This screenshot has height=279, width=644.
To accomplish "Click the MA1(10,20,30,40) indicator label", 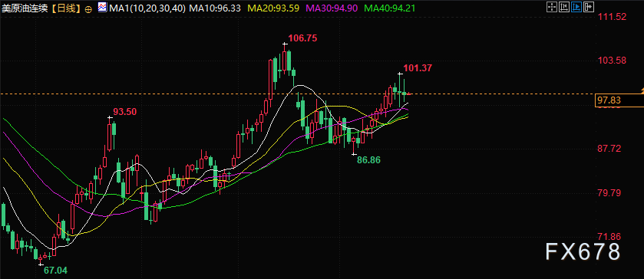I will tap(147, 8).
